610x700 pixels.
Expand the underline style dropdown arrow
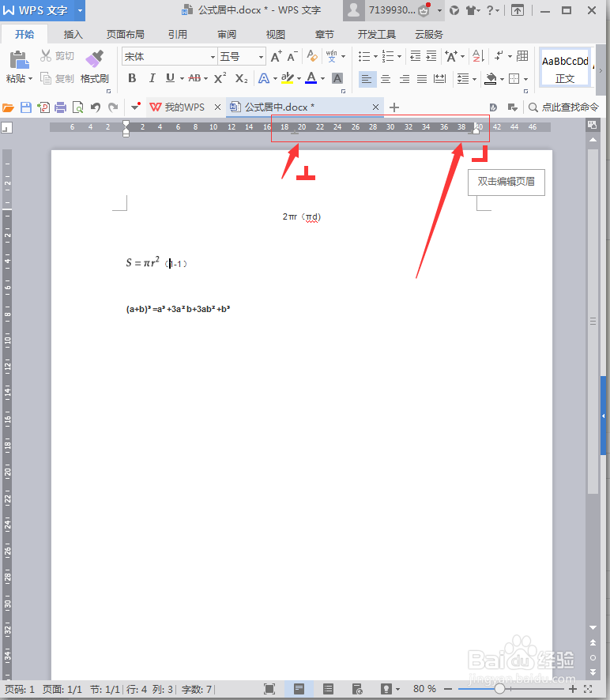182,79
